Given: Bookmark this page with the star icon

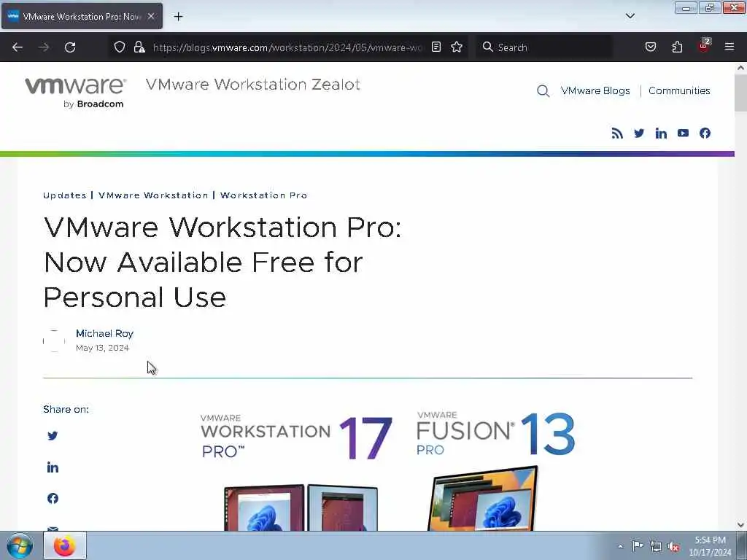Looking at the screenshot, I should click(x=457, y=47).
